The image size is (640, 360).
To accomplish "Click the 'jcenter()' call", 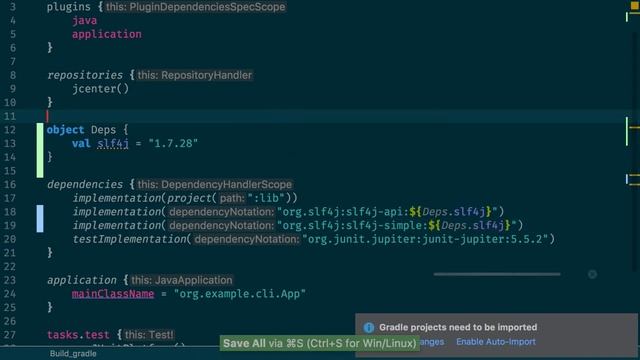I will pyautogui.click(x=100, y=89).
